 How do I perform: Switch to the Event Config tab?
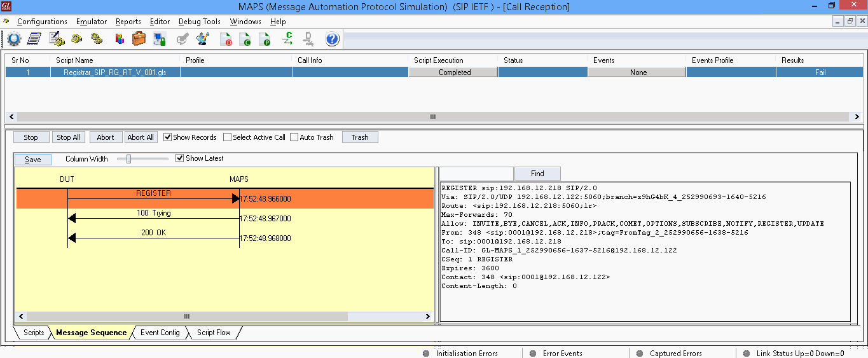(x=160, y=333)
